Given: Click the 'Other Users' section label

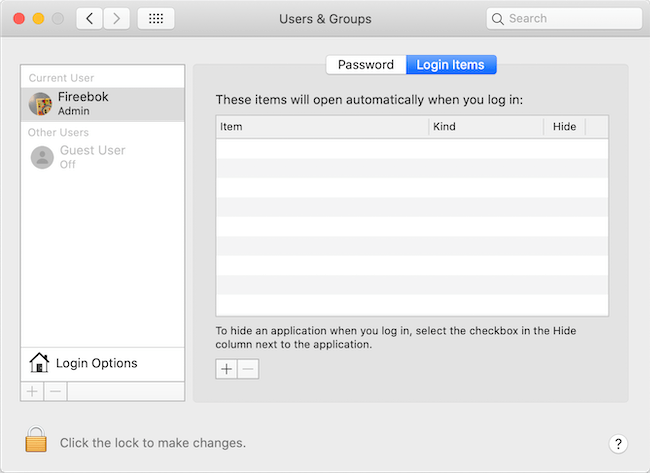Looking at the screenshot, I should click(x=58, y=133).
